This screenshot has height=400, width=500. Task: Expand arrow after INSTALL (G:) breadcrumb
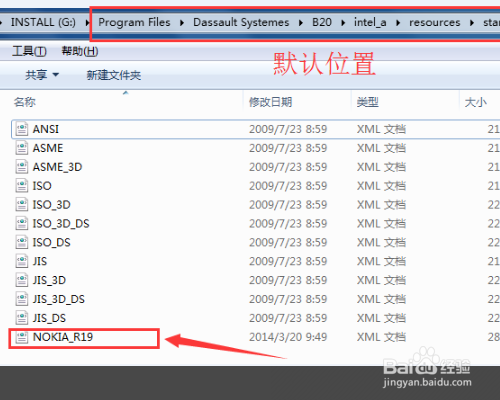tap(87, 23)
